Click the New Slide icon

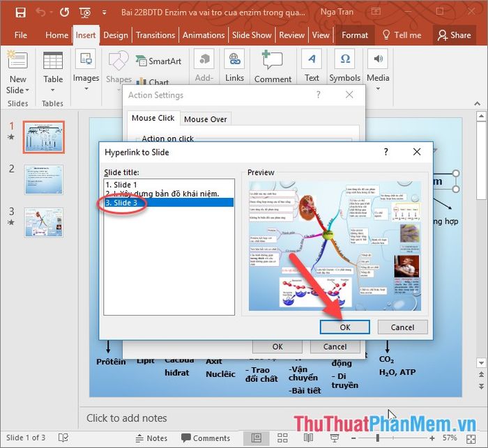[x=17, y=60]
